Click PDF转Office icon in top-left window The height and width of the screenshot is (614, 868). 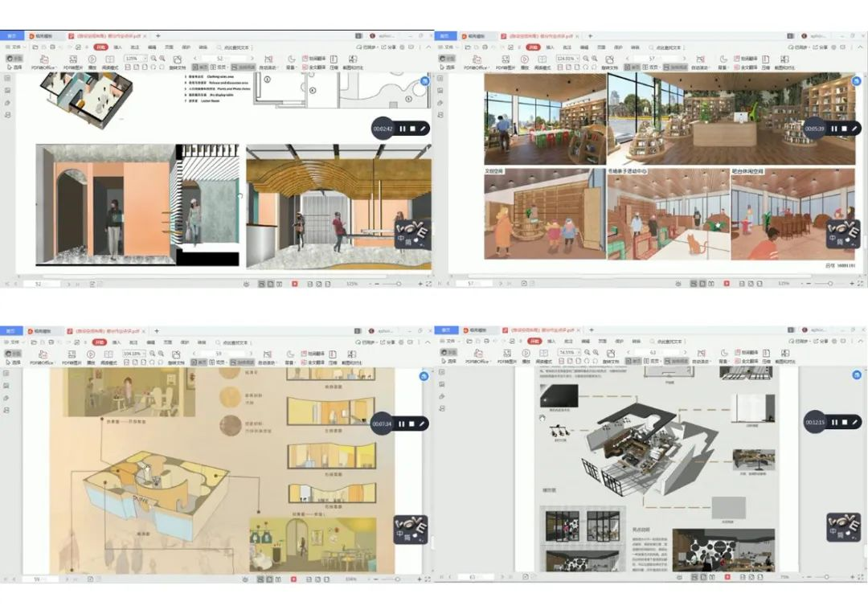(x=43, y=61)
